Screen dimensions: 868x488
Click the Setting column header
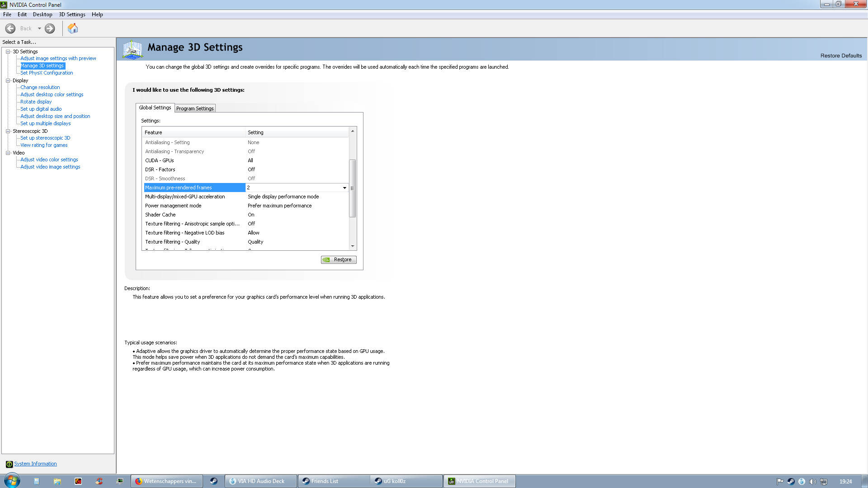[297, 132]
